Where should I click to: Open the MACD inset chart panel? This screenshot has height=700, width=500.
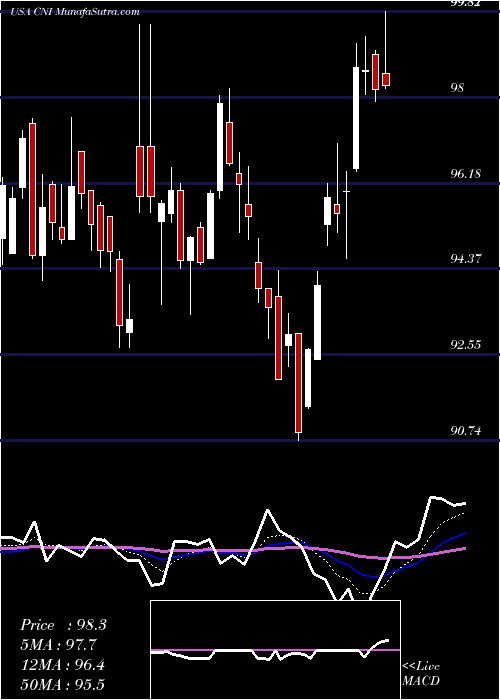click(275, 650)
